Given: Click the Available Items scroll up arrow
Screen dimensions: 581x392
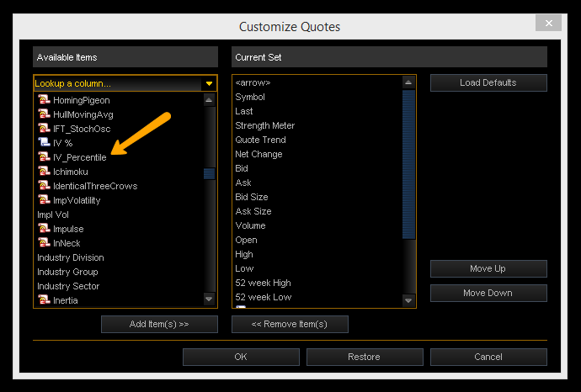Looking at the screenshot, I should pyautogui.click(x=209, y=100).
